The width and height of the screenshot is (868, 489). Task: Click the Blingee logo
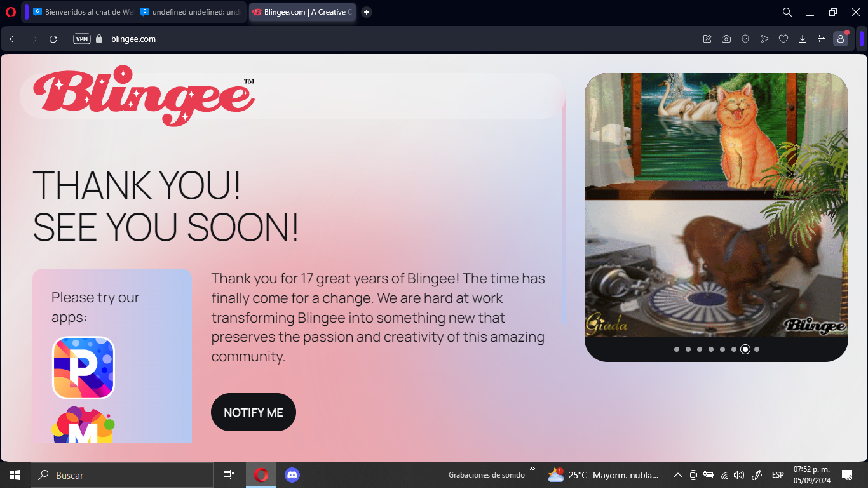click(x=144, y=95)
